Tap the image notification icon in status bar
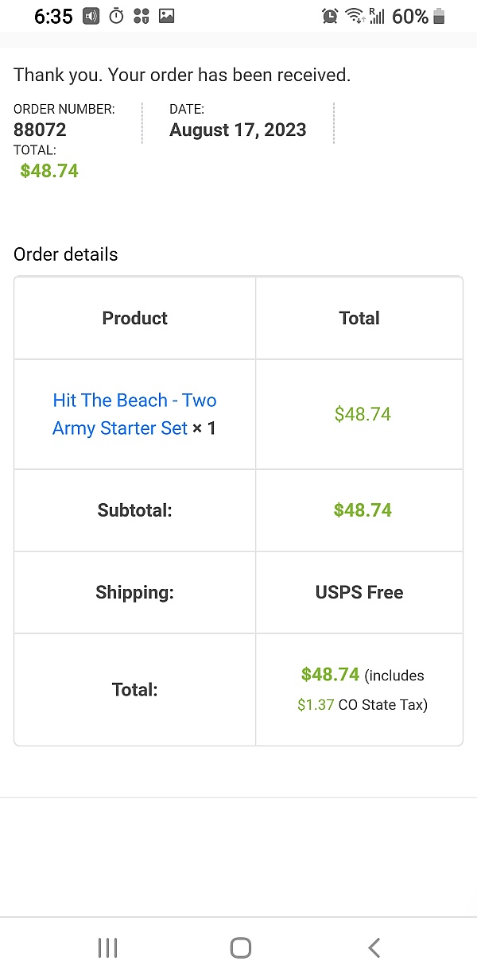 pos(167,16)
